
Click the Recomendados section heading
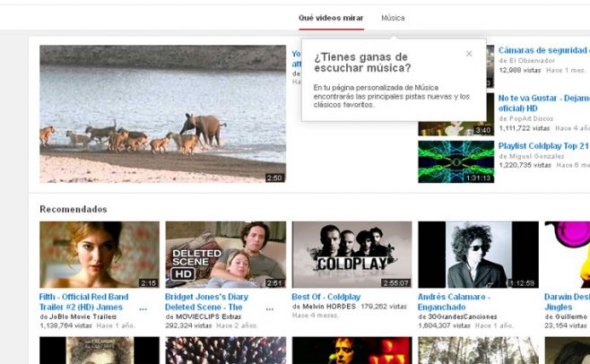(x=74, y=209)
